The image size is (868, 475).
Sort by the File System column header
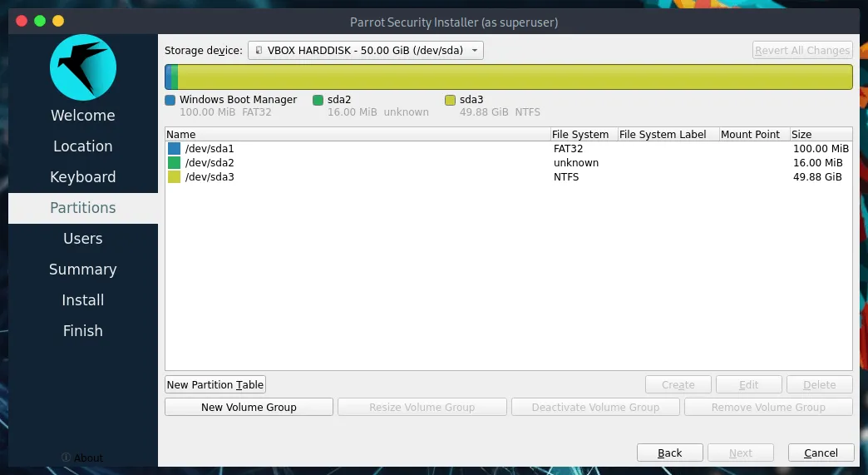point(584,135)
